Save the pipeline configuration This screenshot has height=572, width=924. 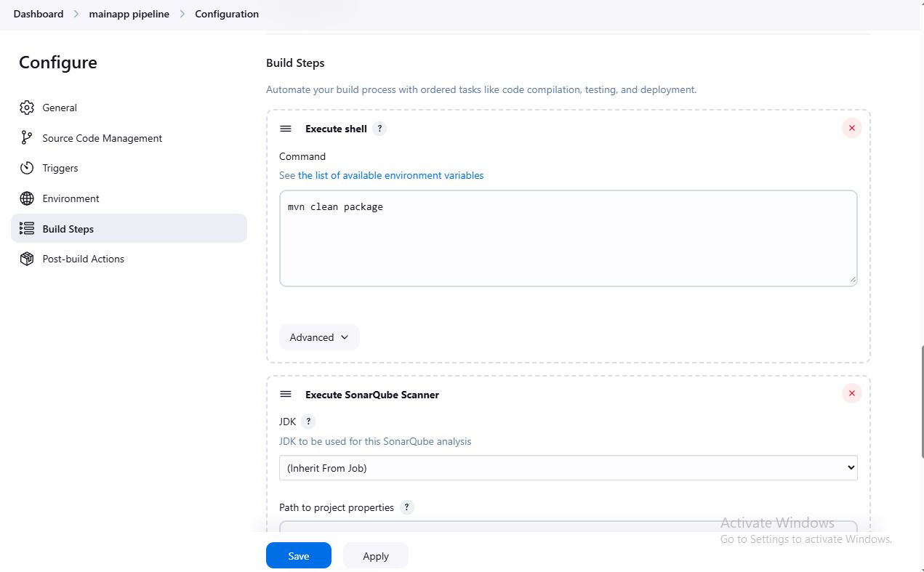click(298, 556)
